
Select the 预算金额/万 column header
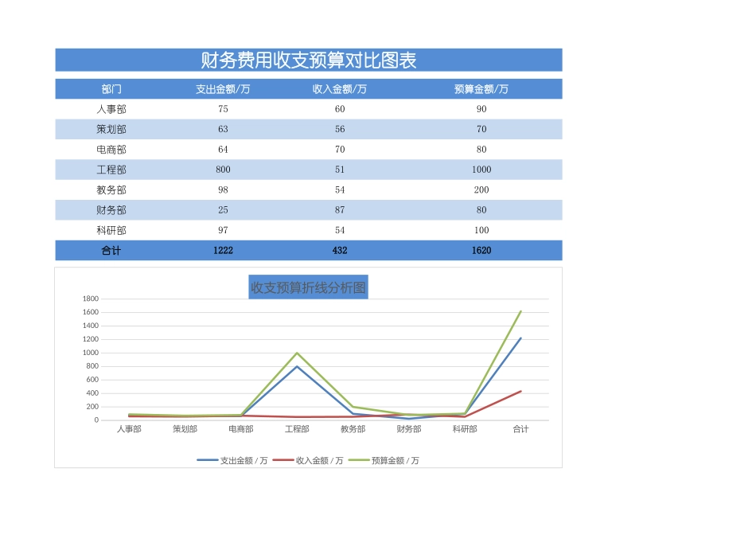click(481, 89)
